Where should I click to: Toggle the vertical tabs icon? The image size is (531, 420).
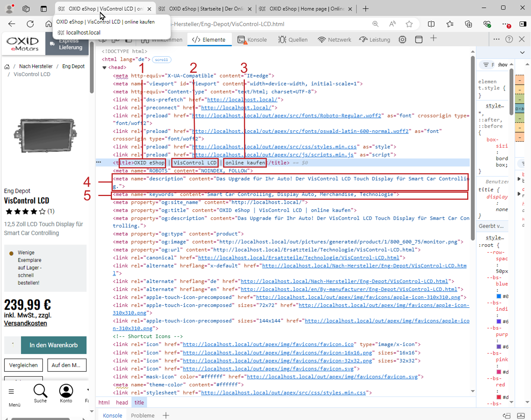click(44, 9)
